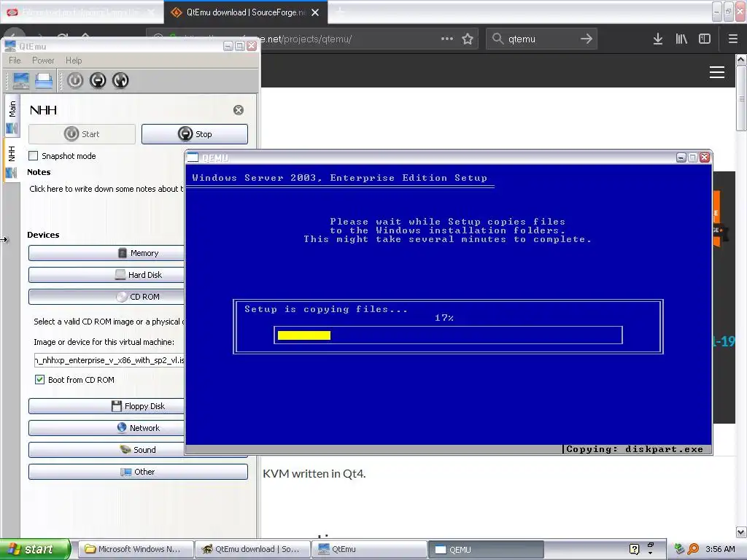Click the system clock showing 3:56 AM

point(720,549)
